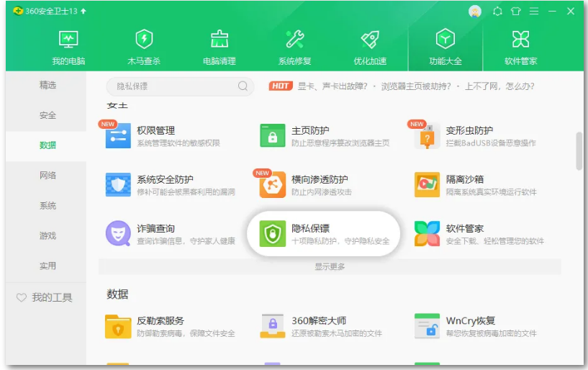This screenshot has height=370, width=588.
Task: Click the 360 logo icon
Action: click(17, 11)
